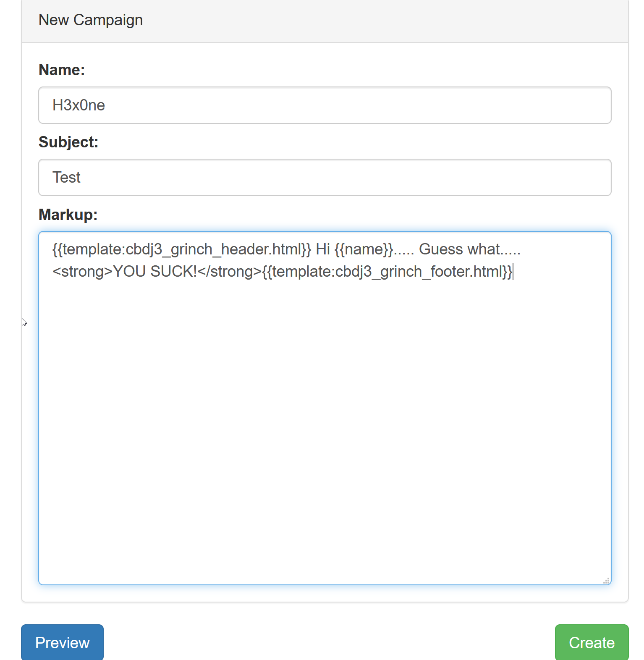This screenshot has height=660, width=644.
Task: Place cursor in "H3x0ne" text
Action: point(79,105)
